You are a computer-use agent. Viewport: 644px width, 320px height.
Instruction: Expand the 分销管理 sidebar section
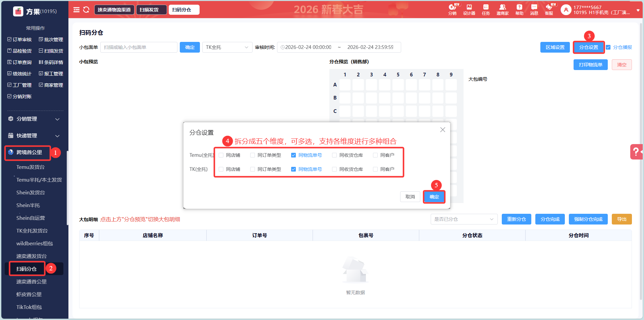coord(34,119)
